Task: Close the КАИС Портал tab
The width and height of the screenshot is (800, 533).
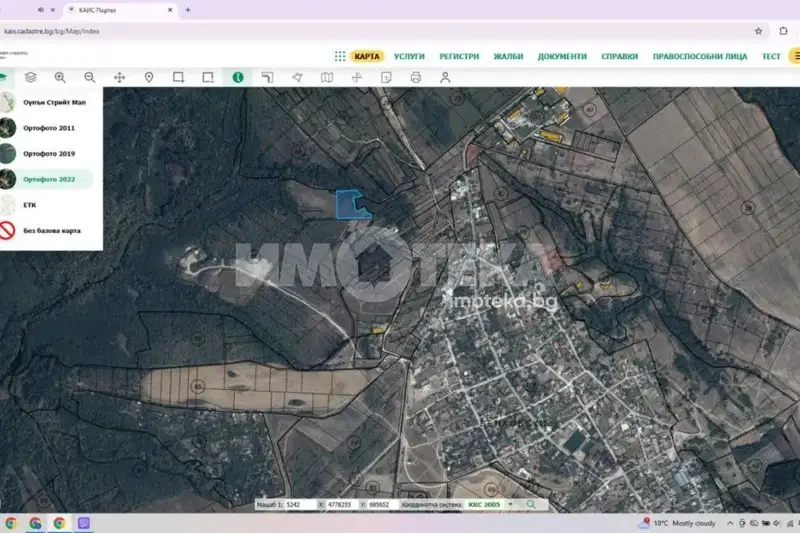Action: (170, 10)
